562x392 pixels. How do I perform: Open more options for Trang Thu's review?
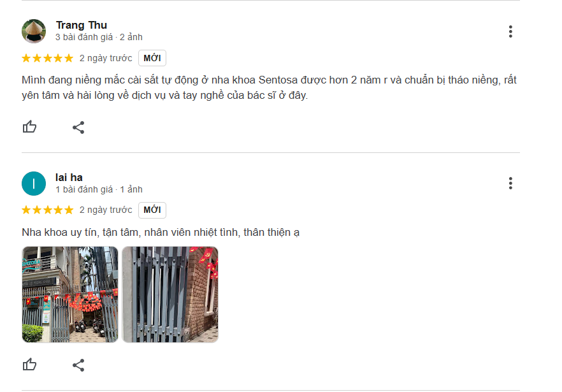[x=510, y=32]
